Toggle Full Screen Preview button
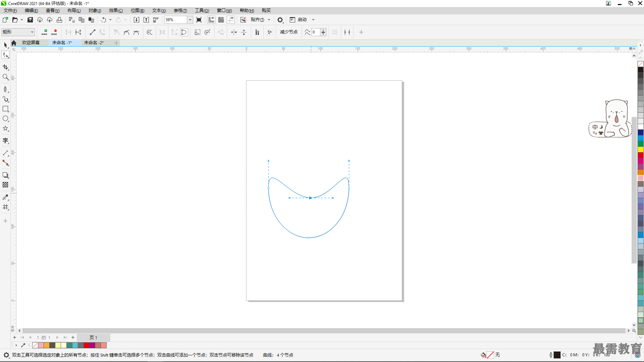Image resolution: width=644 pixels, height=362 pixels. point(199,20)
